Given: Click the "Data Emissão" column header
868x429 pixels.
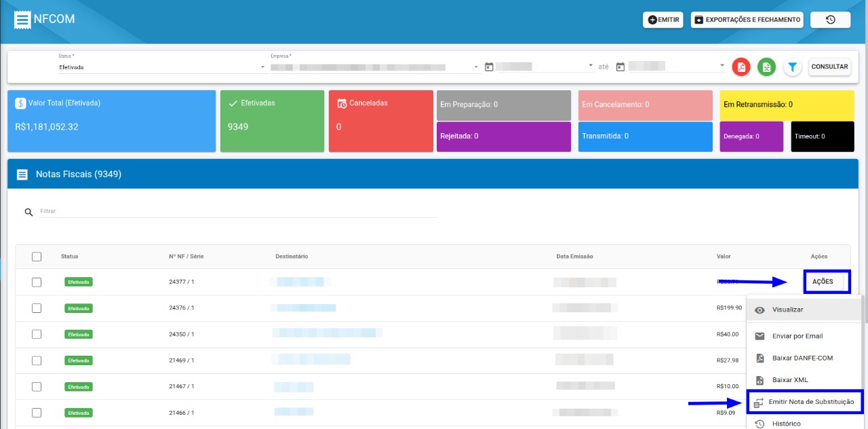Looking at the screenshot, I should click(x=574, y=257).
